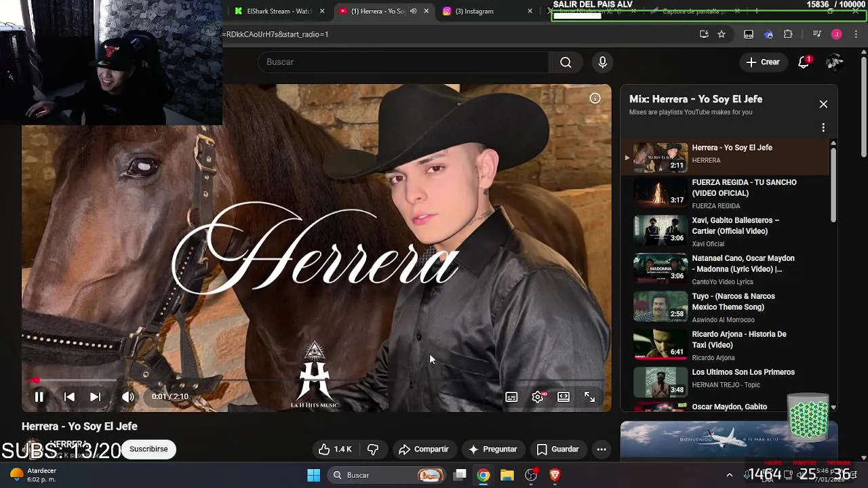Open OBS icon on taskbar
The width and height of the screenshot is (868, 488).
531,475
